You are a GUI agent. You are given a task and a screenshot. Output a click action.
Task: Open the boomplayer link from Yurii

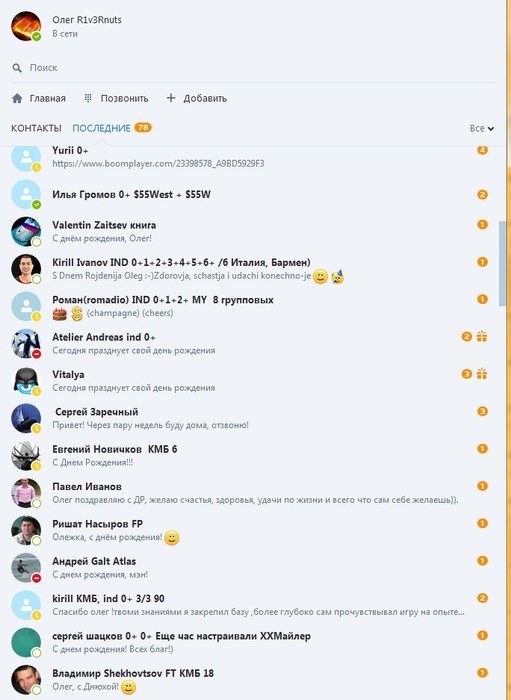[x=158, y=163]
